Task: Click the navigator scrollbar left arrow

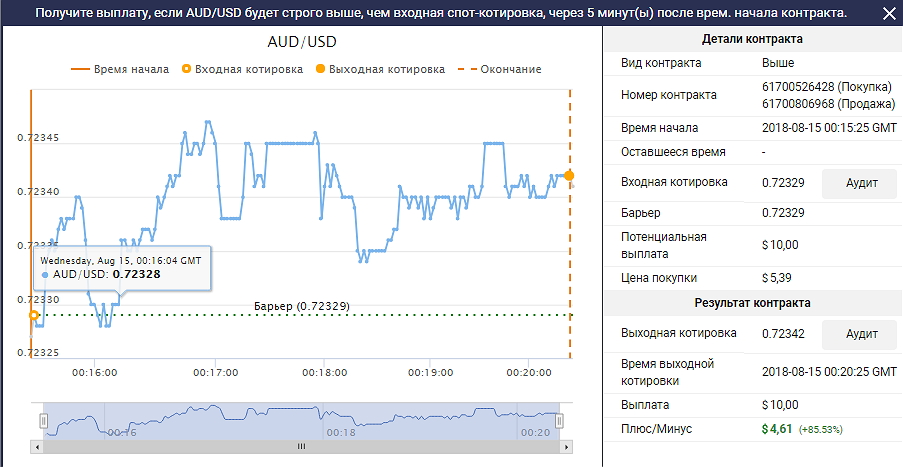Action: [36, 446]
